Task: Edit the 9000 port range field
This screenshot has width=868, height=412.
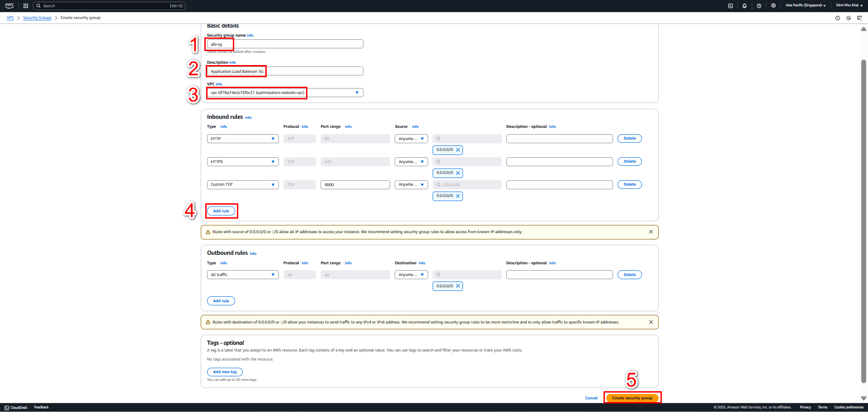Action: point(355,185)
